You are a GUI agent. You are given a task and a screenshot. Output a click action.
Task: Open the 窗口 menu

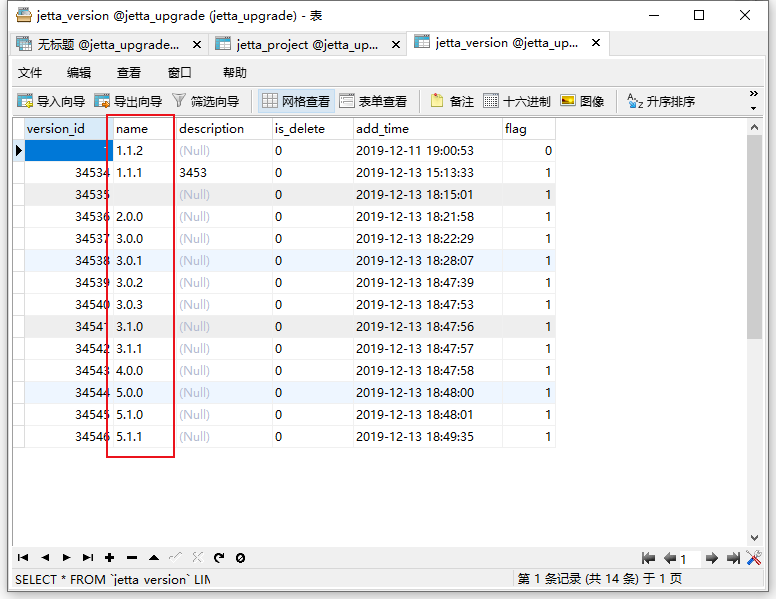tap(179, 72)
